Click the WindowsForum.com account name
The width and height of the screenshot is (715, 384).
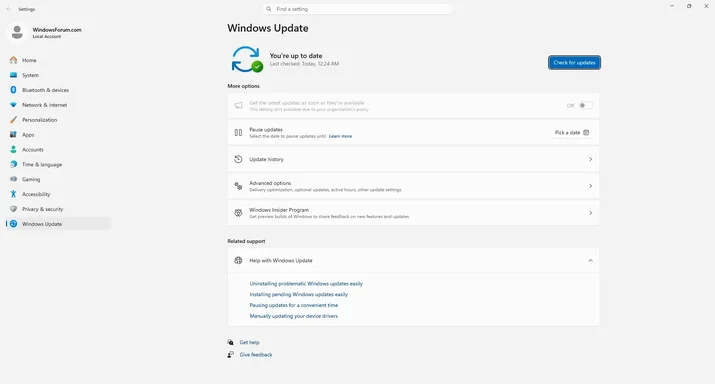tap(57, 30)
